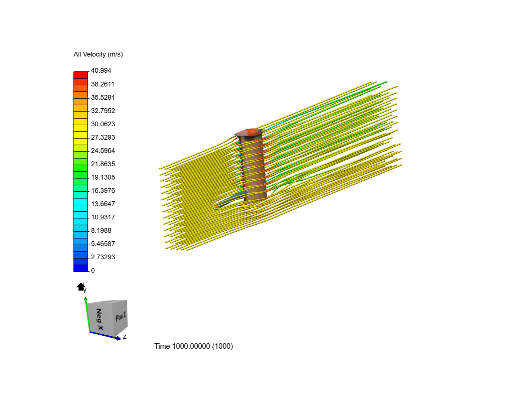Screen dimensions: 532x399
Task: Click the legend value 32.7952
Action: [x=103, y=111]
